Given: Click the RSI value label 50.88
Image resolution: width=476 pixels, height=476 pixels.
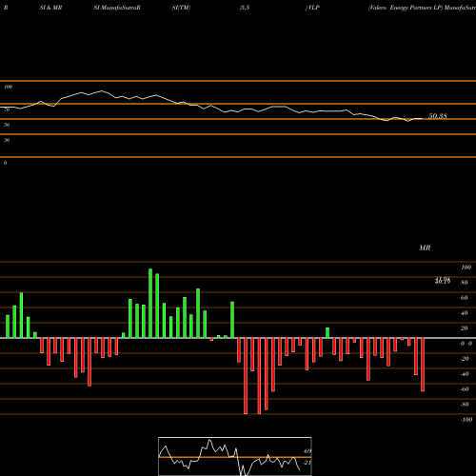Looking at the screenshot, I should [x=438, y=116].
